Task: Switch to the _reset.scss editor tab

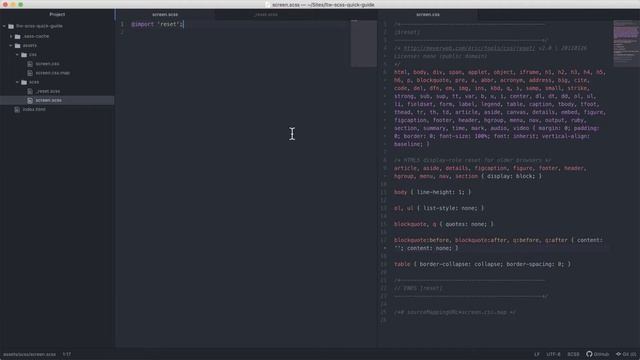Action: (x=266, y=14)
